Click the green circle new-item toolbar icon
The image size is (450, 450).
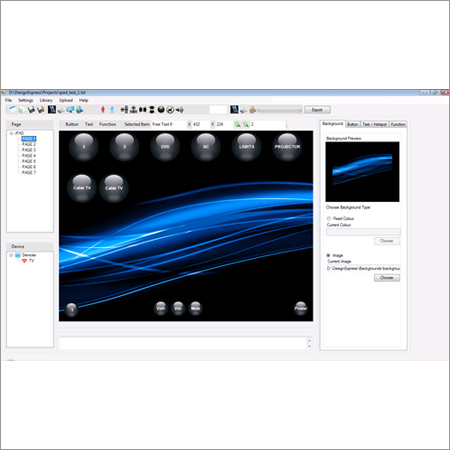(21, 110)
